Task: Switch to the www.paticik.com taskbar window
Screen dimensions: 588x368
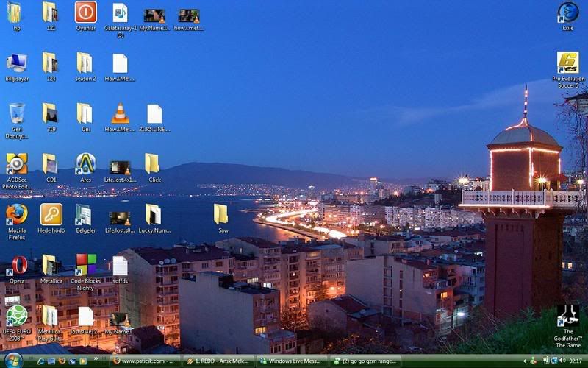Action: point(143,361)
